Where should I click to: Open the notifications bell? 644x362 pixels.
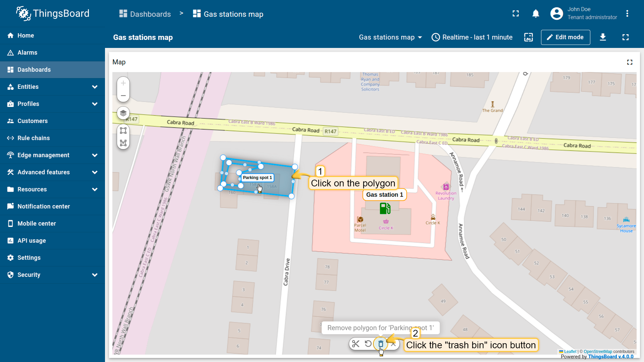coord(536,14)
